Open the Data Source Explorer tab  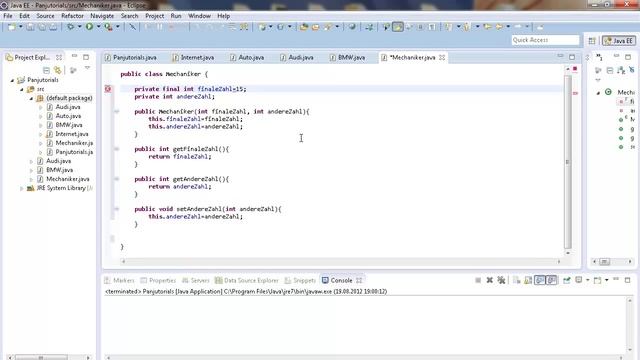[x=247, y=280]
